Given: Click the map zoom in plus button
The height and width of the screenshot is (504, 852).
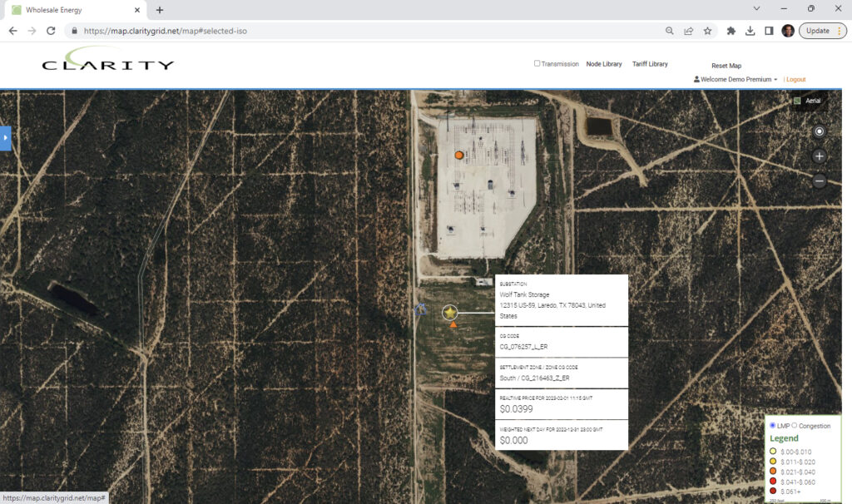Looking at the screenshot, I should (820, 156).
